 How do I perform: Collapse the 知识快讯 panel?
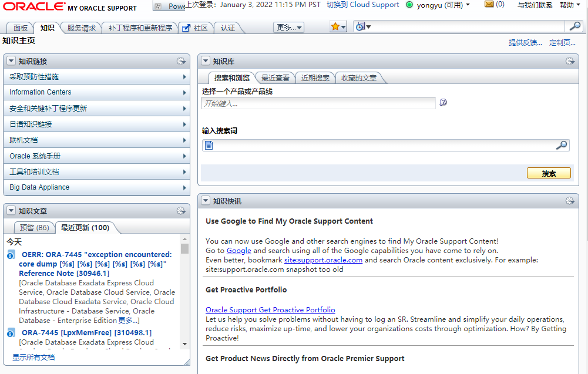tap(206, 201)
